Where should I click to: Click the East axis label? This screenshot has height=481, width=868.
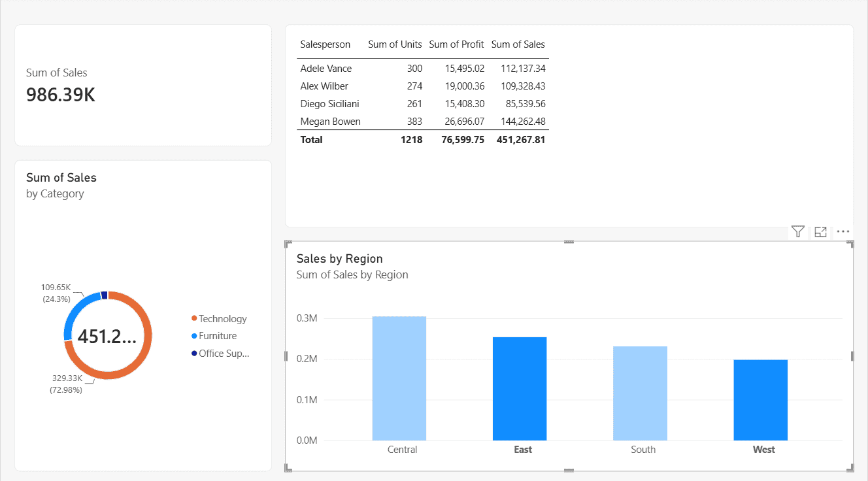523,450
